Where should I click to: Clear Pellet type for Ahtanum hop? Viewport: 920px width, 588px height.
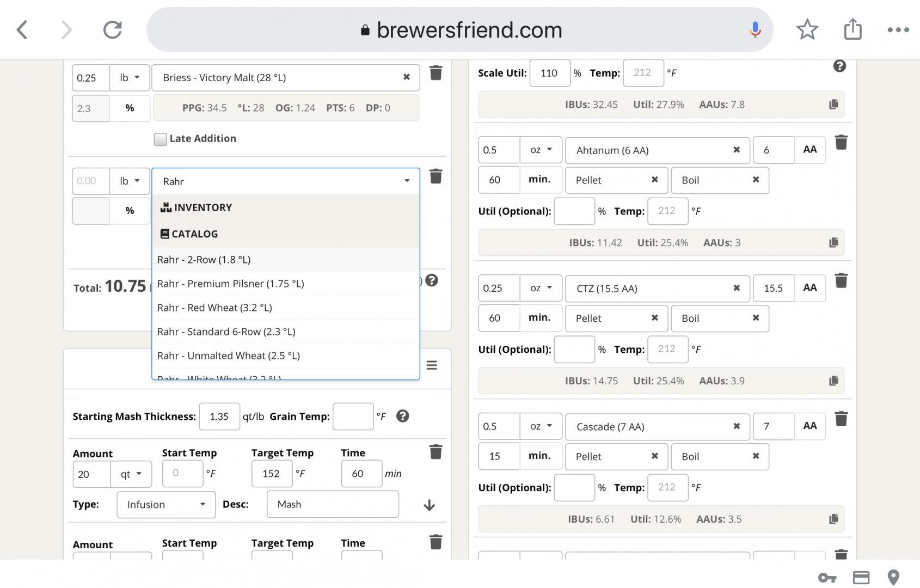click(x=655, y=180)
